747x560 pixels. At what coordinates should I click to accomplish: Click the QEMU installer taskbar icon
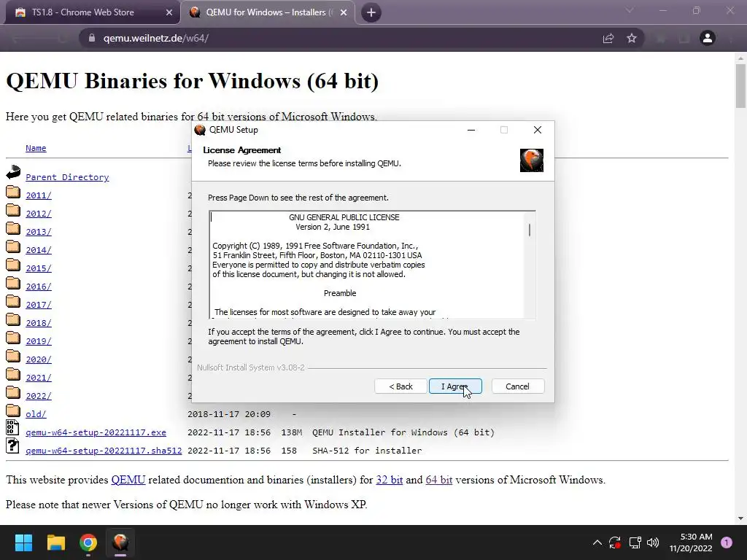point(120,542)
